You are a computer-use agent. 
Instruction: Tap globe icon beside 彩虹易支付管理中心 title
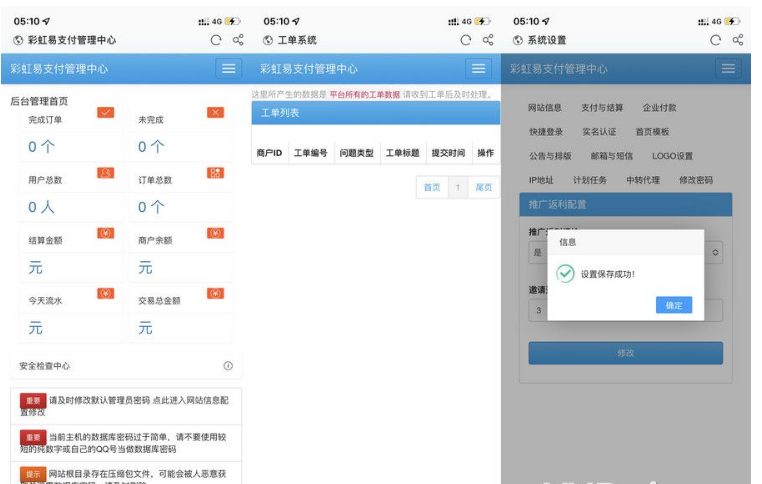tap(18, 40)
